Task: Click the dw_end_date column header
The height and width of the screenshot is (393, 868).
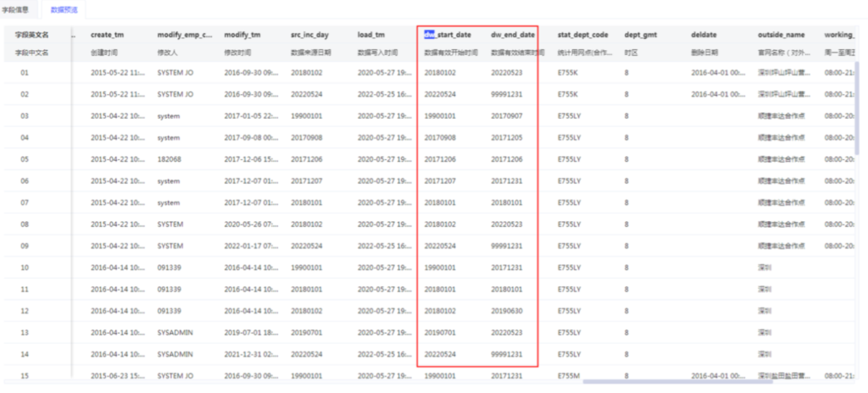Action: (x=513, y=35)
